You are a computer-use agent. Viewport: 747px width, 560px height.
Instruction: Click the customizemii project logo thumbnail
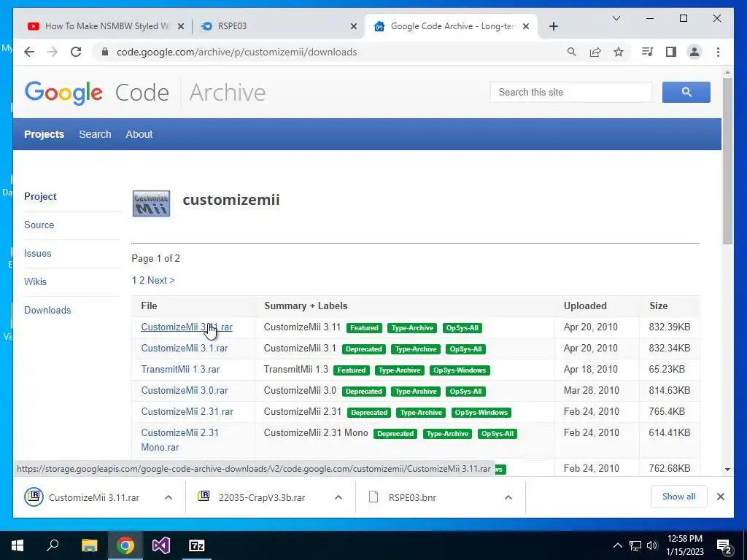[x=151, y=203]
